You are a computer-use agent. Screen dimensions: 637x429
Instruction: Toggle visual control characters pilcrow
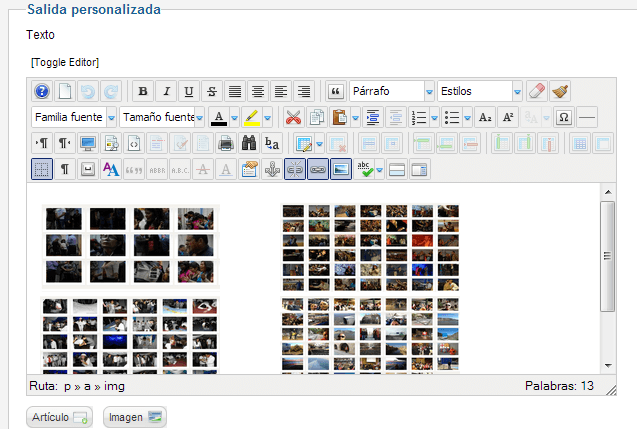65,169
